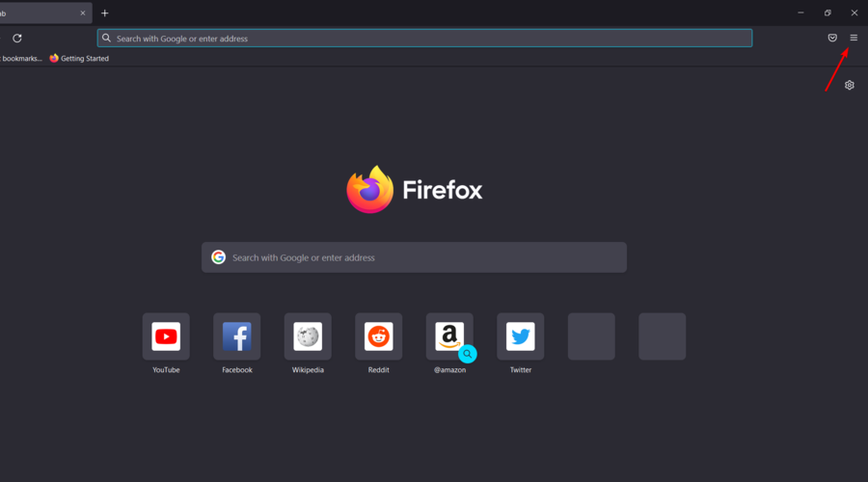The height and width of the screenshot is (482, 868).
Task: Open the Facebook shortcut tile
Action: click(x=237, y=336)
